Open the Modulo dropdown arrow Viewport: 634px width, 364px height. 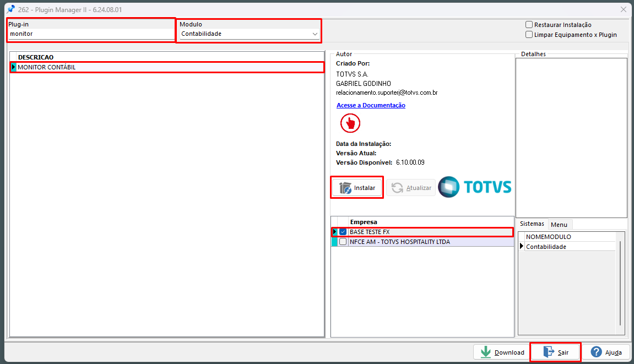315,34
